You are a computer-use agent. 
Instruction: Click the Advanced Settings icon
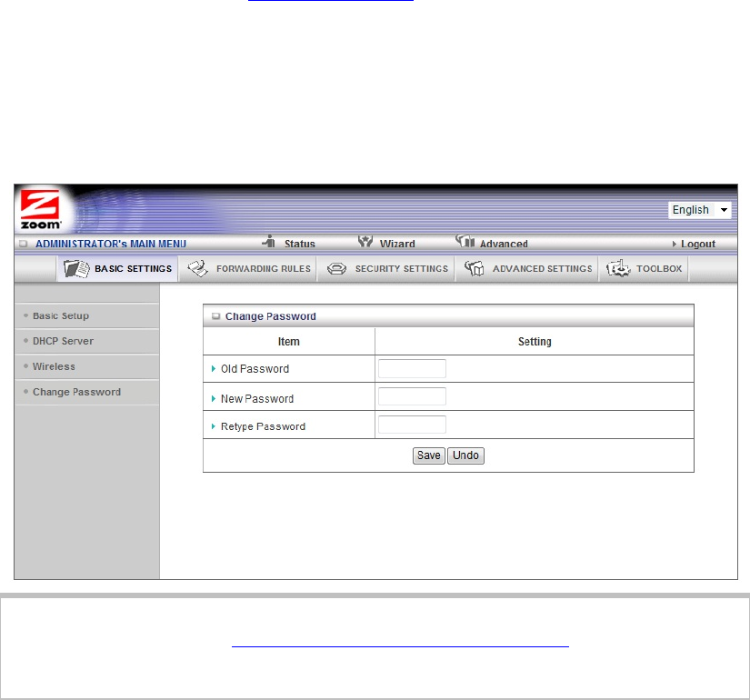(474, 268)
